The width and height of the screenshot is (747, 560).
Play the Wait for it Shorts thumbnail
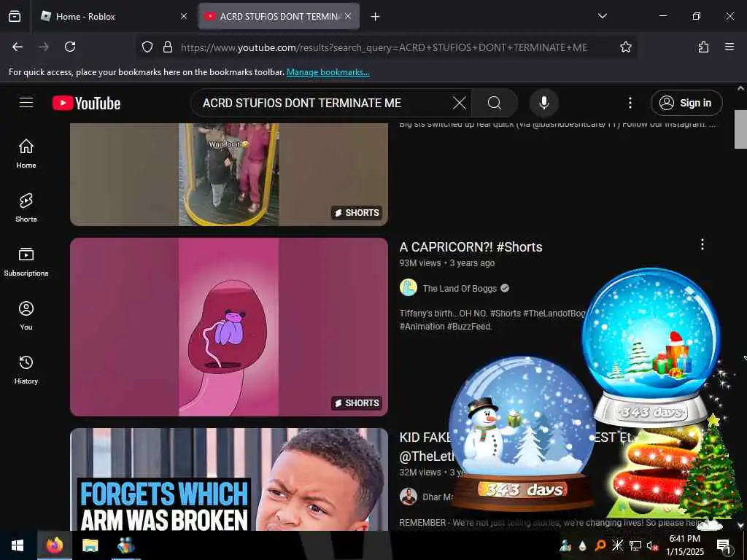click(x=229, y=174)
